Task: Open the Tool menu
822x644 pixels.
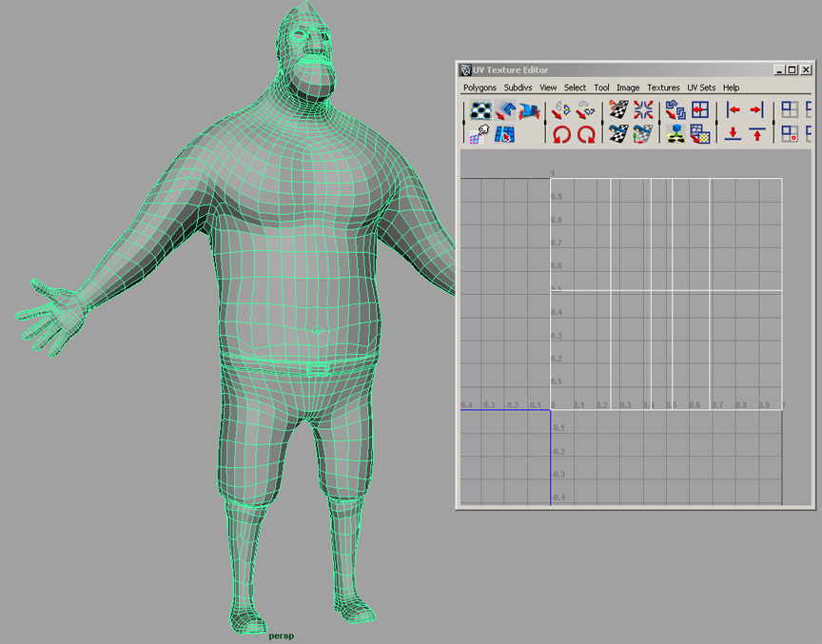Action: coord(601,88)
